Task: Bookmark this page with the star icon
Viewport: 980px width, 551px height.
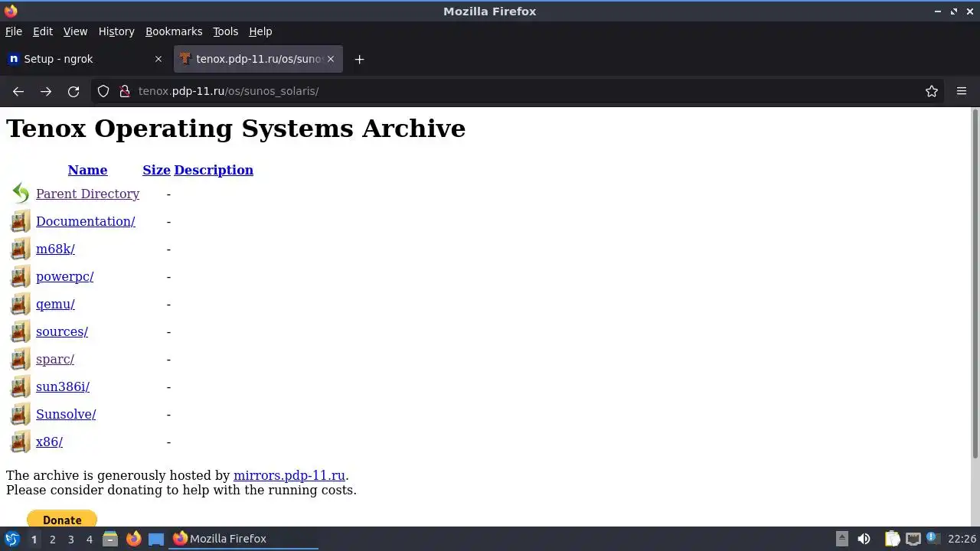Action: point(932,91)
